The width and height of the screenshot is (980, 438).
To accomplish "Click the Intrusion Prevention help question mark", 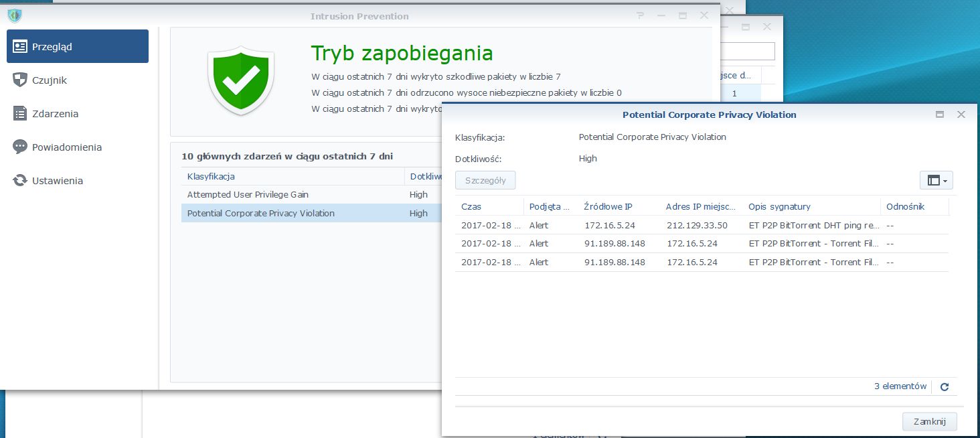I will 640,15.
